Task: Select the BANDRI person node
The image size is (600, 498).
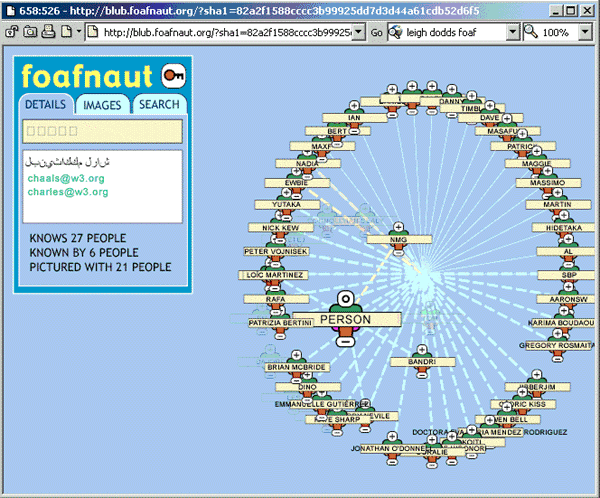Action: pos(422,361)
